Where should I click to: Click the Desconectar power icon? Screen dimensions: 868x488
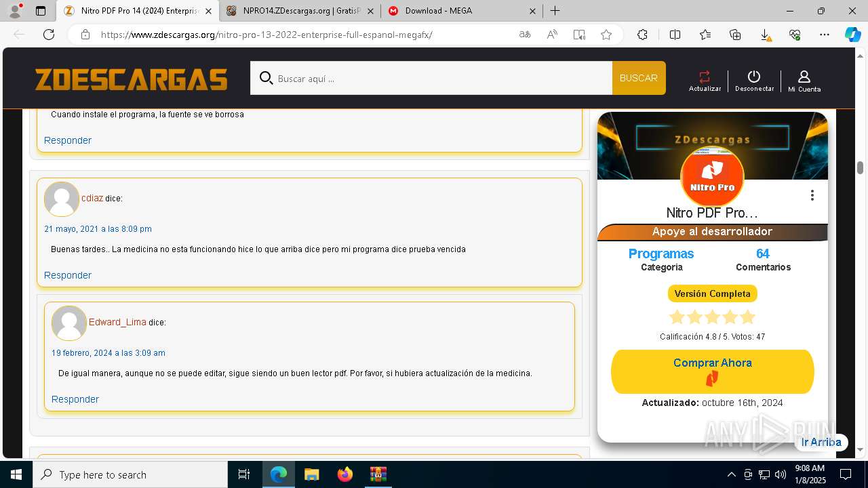(754, 77)
